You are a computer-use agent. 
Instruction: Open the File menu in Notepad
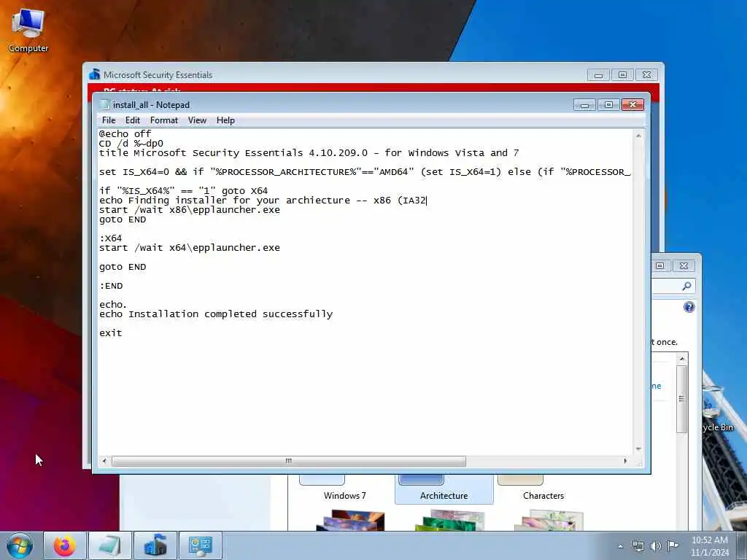click(109, 120)
